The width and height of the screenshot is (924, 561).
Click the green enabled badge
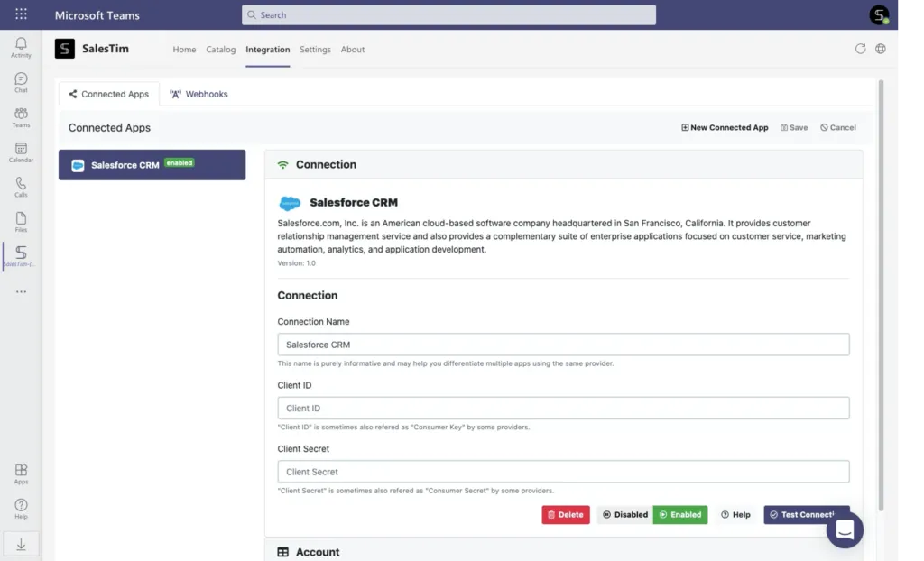pyautogui.click(x=180, y=162)
